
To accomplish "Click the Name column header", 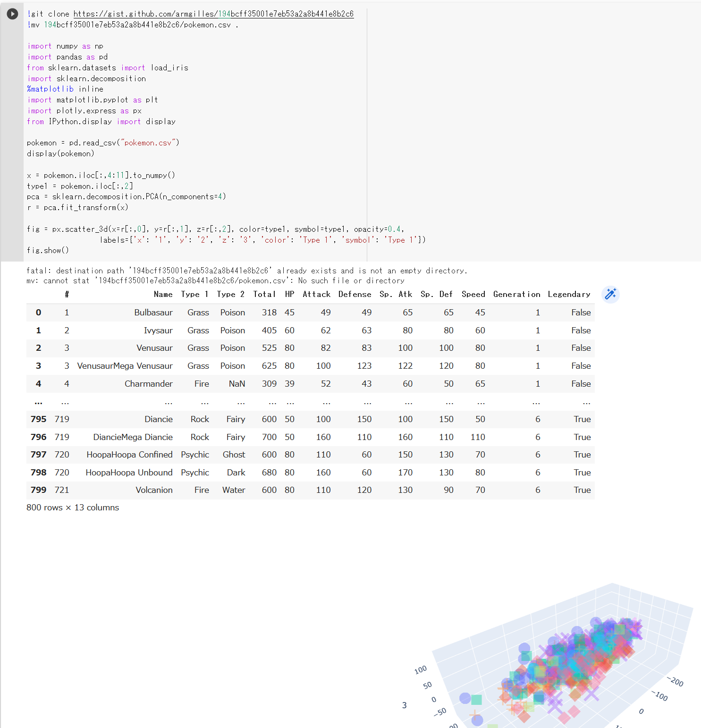I will (x=163, y=294).
